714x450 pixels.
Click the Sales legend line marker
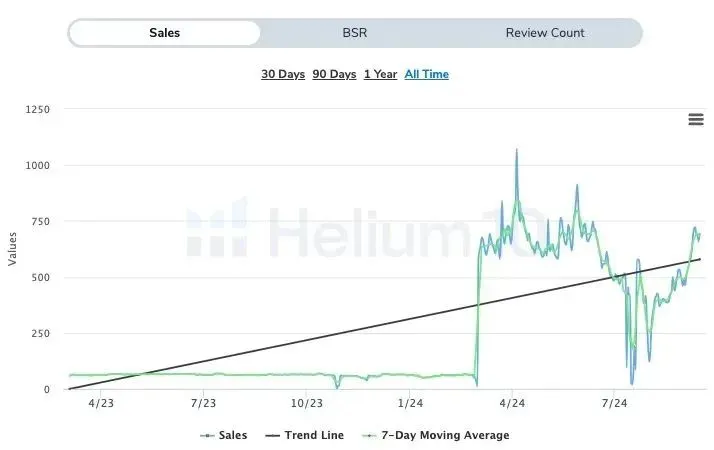[207, 436]
